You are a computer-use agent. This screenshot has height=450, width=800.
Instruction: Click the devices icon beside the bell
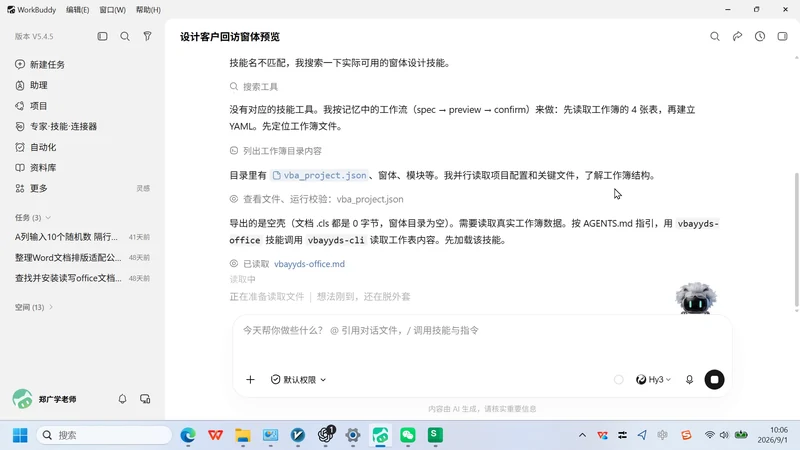(145, 399)
